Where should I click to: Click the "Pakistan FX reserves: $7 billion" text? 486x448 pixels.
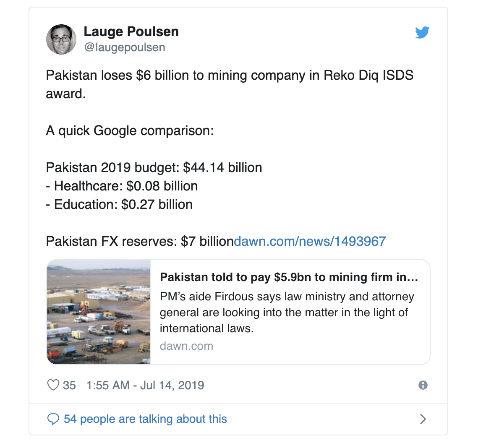pos(139,241)
